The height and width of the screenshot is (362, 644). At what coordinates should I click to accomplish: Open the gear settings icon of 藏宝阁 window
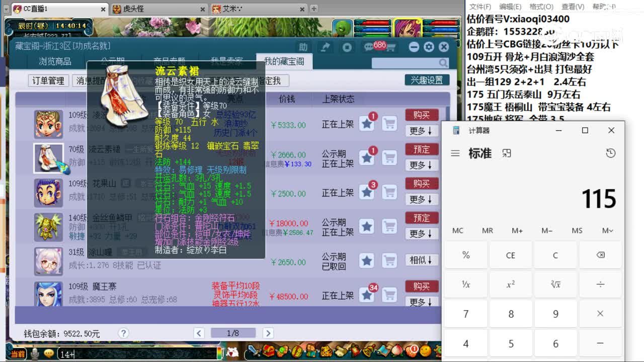[429, 47]
